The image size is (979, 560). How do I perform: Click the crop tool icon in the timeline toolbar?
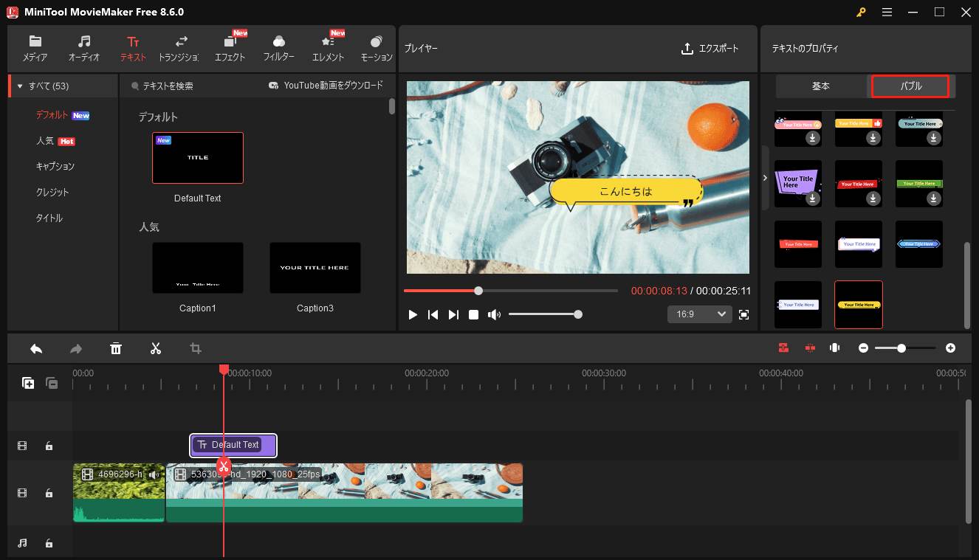click(x=195, y=348)
